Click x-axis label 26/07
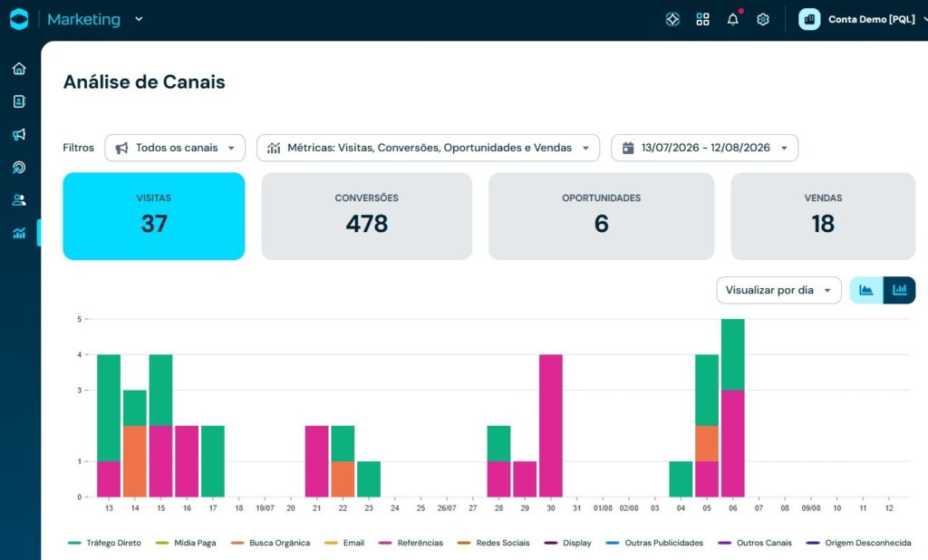The width and height of the screenshot is (928, 560). 447,508
